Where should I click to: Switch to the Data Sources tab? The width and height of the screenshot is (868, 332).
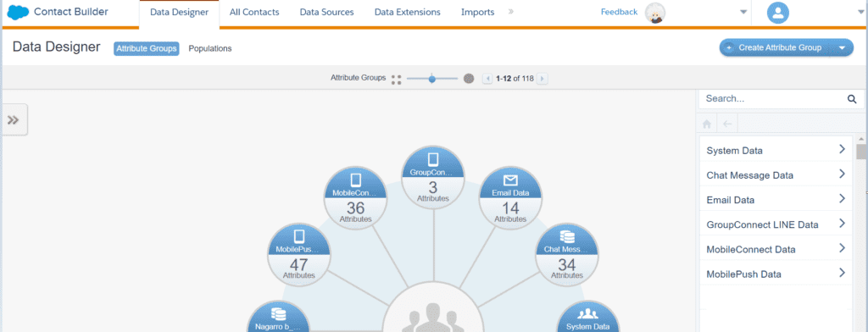[x=326, y=12]
